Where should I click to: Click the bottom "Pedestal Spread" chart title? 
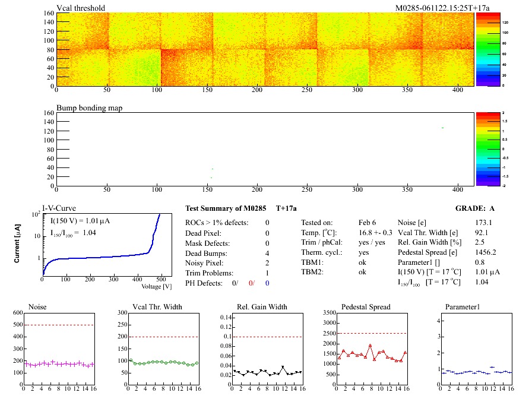coord(366,307)
